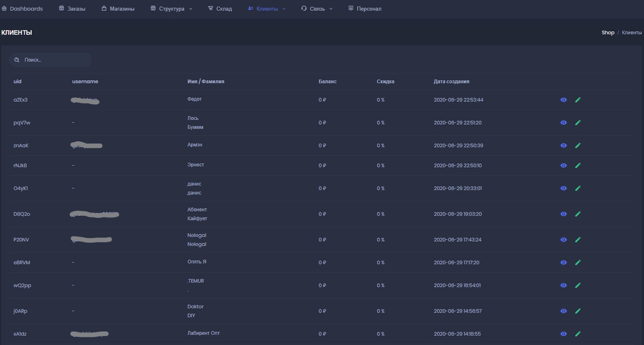View client D8Q2o with eye icon
The height and width of the screenshot is (345, 644).
click(x=563, y=214)
